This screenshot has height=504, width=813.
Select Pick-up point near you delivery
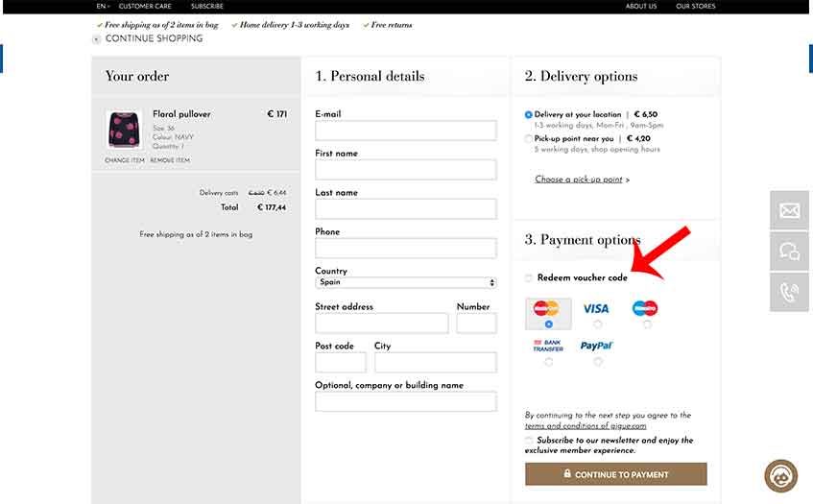[x=529, y=138]
